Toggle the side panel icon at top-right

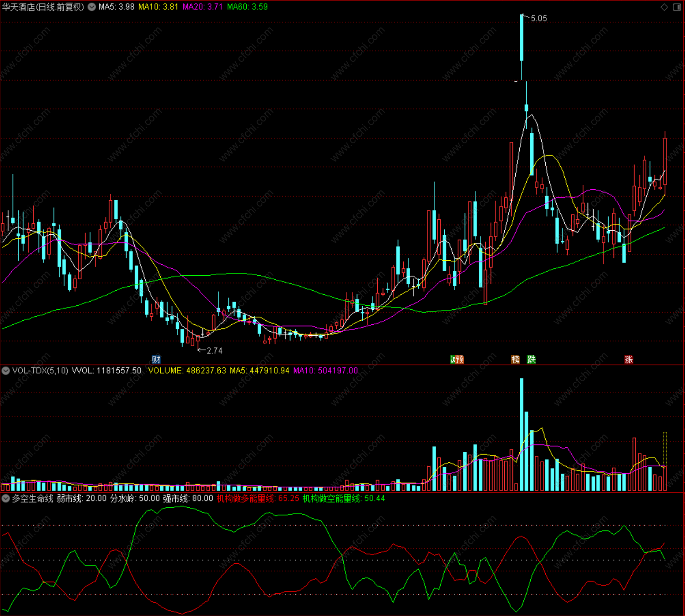[677, 7]
